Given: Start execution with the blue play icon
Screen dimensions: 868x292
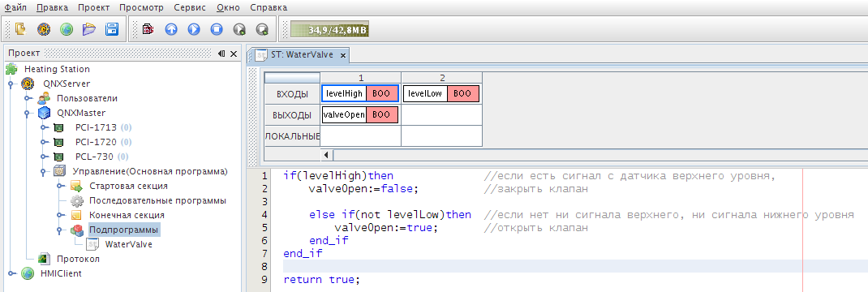Looking at the screenshot, I should pyautogui.click(x=194, y=28).
